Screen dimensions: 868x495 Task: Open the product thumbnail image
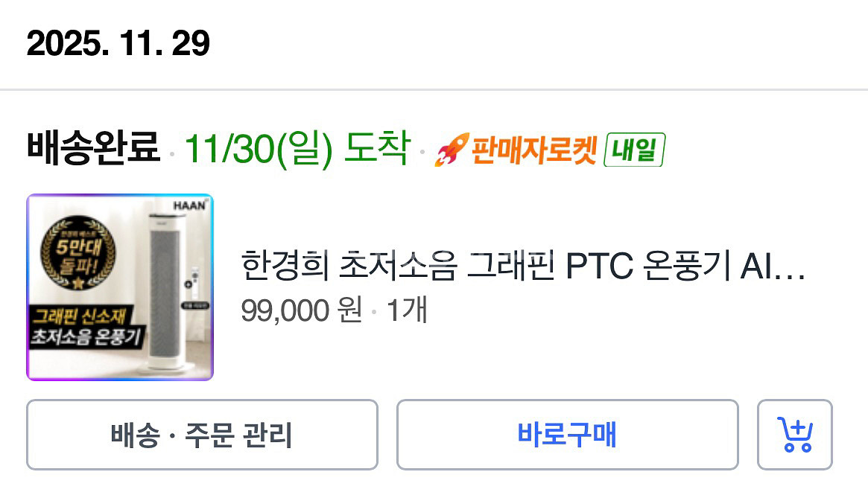[120, 287]
